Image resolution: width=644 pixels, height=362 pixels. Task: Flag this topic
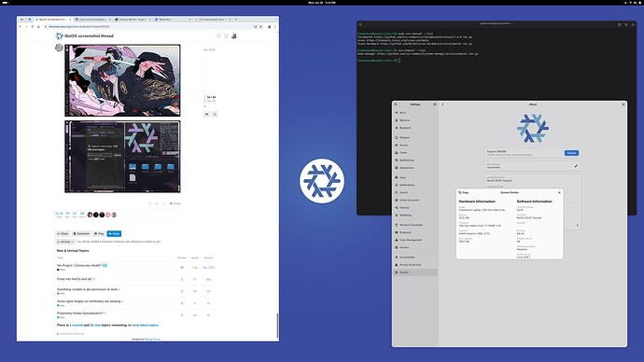[x=99, y=233]
